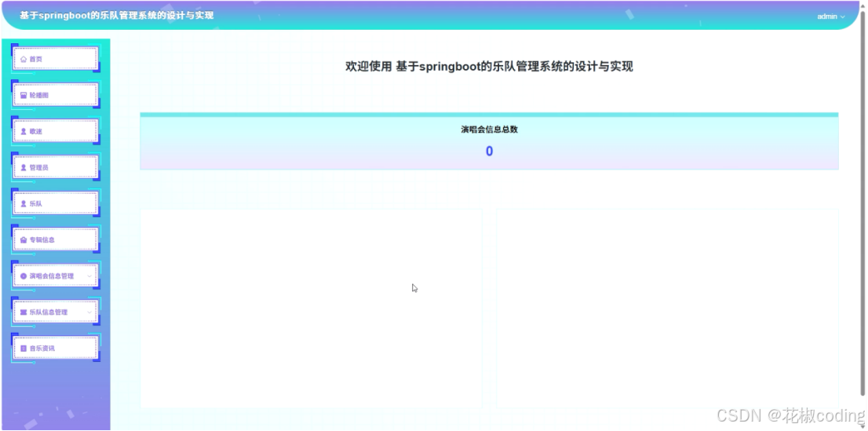Click the count value 0
This screenshot has height=431, width=868.
coord(490,152)
